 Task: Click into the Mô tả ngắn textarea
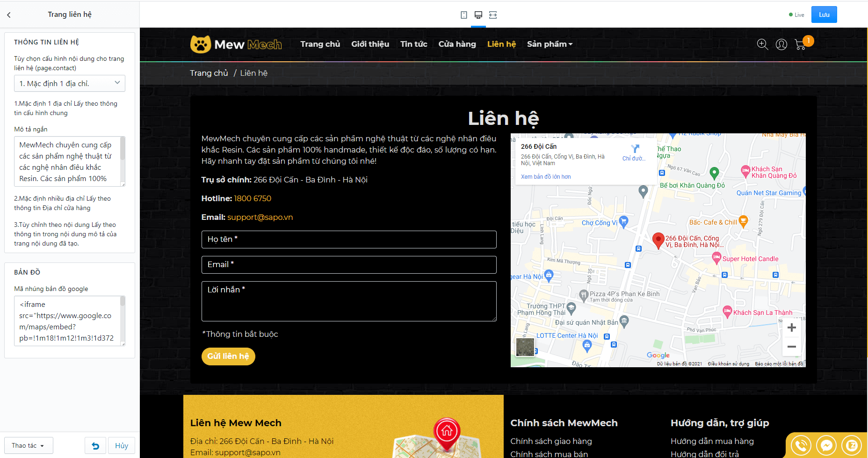pos(67,161)
